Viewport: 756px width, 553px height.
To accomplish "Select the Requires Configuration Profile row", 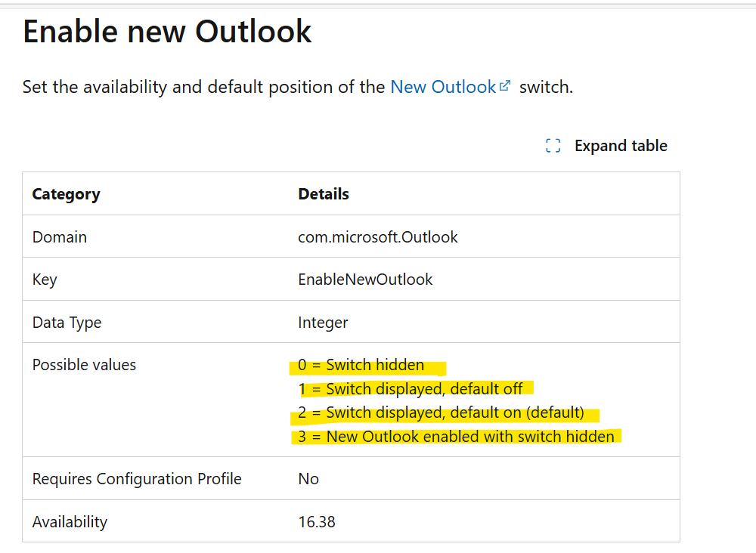I will point(136,478).
